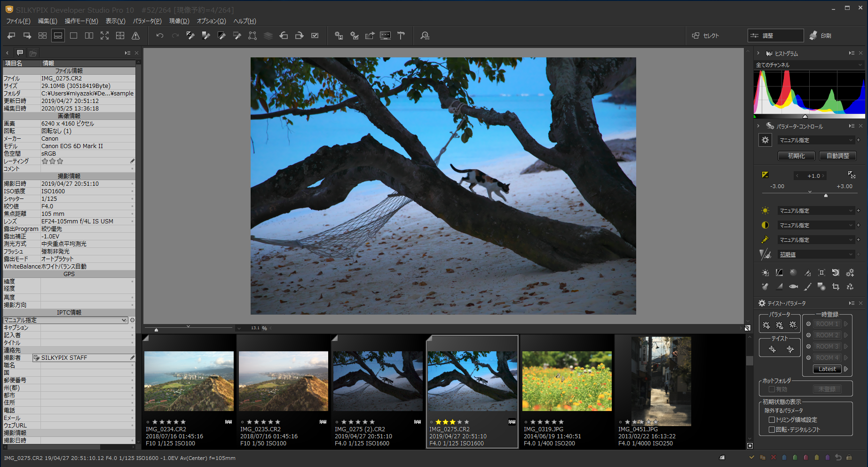
Task: Open development export arrow icon
Action: [x=370, y=36]
